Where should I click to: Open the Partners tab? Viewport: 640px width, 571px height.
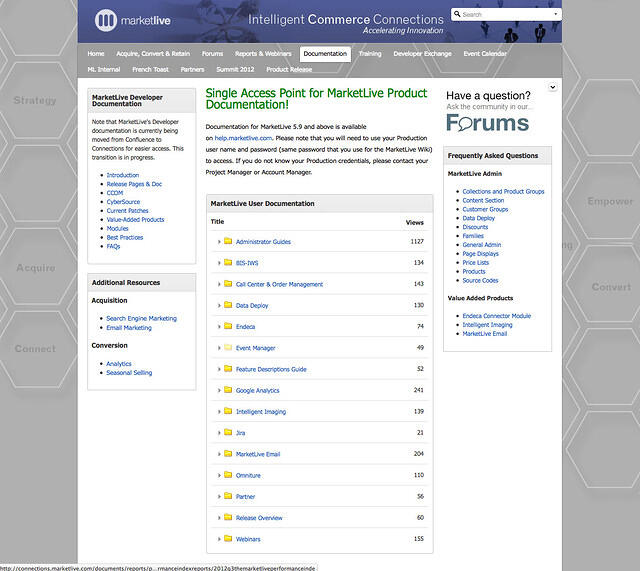(192, 69)
